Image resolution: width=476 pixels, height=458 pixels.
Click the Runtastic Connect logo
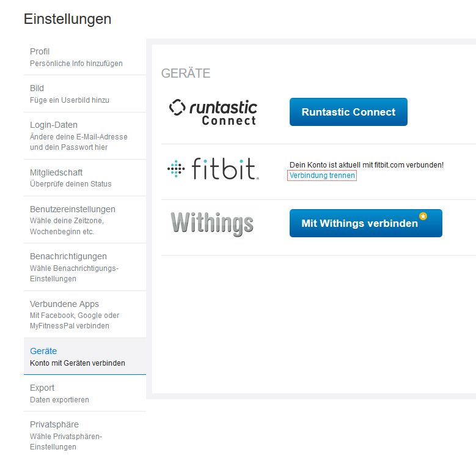pos(213,112)
